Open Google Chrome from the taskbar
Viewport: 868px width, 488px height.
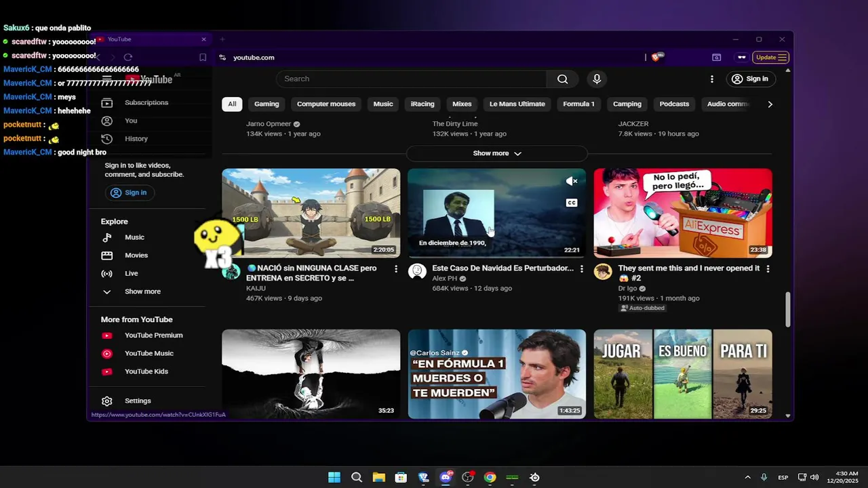[x=490, y=477]
